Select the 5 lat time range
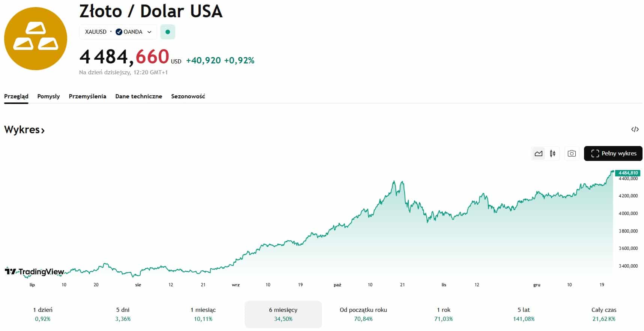644x331 pixels. [x=524, y=314]
